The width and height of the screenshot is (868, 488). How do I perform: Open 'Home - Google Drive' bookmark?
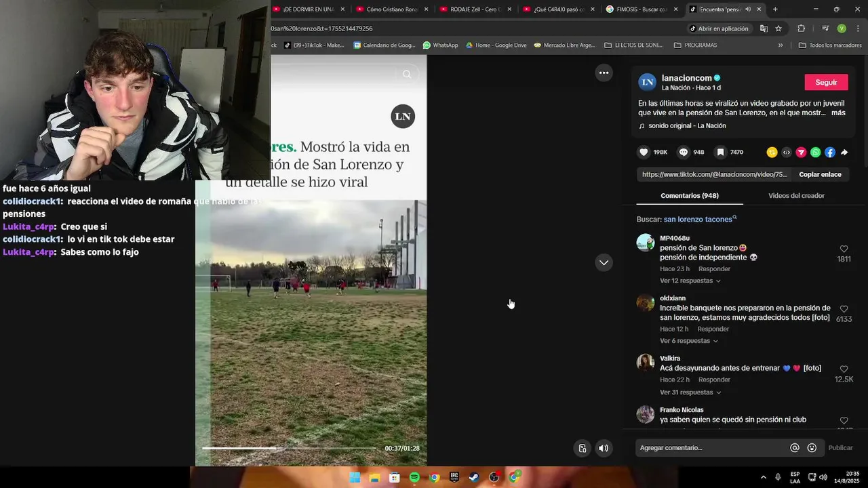point(496,45)
